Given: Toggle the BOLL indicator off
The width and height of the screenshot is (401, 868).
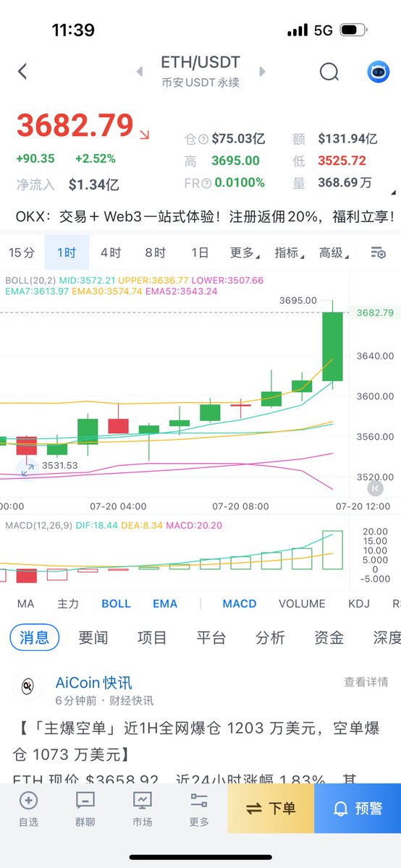Looking at the screenshot, I should (116, 603).
